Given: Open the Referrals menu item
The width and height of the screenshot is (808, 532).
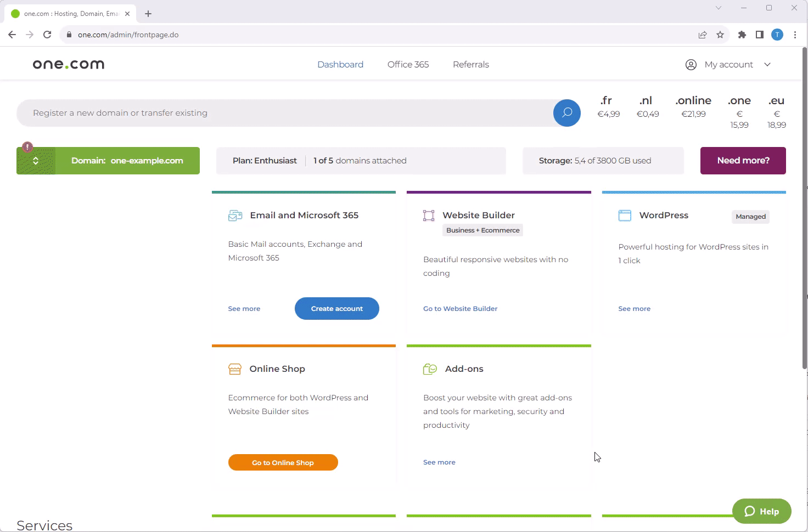Looking at the screenshot, I should (470, 65).
